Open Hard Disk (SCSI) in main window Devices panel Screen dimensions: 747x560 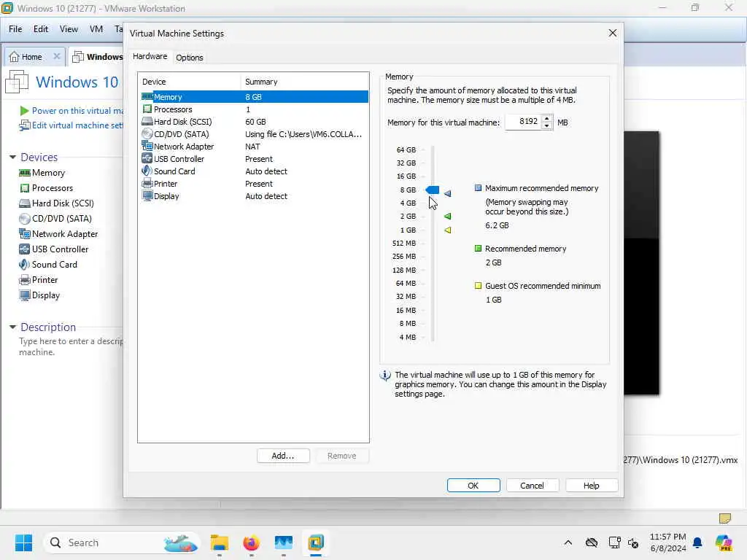[x=56, y=203]
